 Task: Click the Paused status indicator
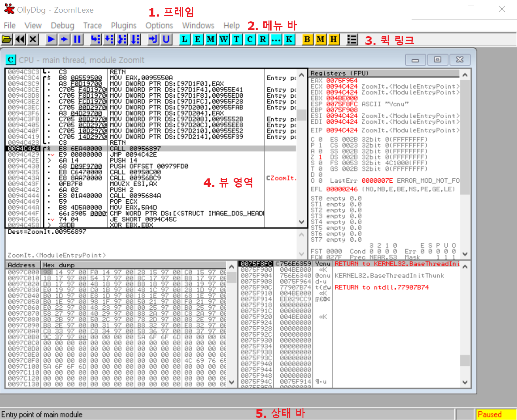(496, 414)
